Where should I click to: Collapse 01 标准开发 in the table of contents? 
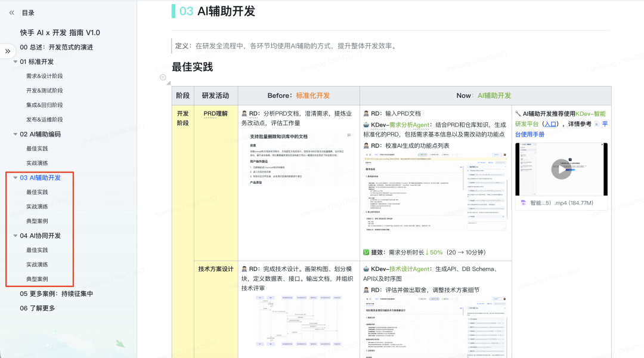click(14, 61)
